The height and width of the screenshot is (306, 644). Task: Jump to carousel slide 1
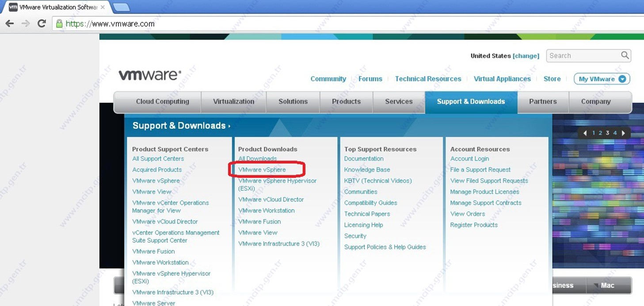tap(594, 133)
